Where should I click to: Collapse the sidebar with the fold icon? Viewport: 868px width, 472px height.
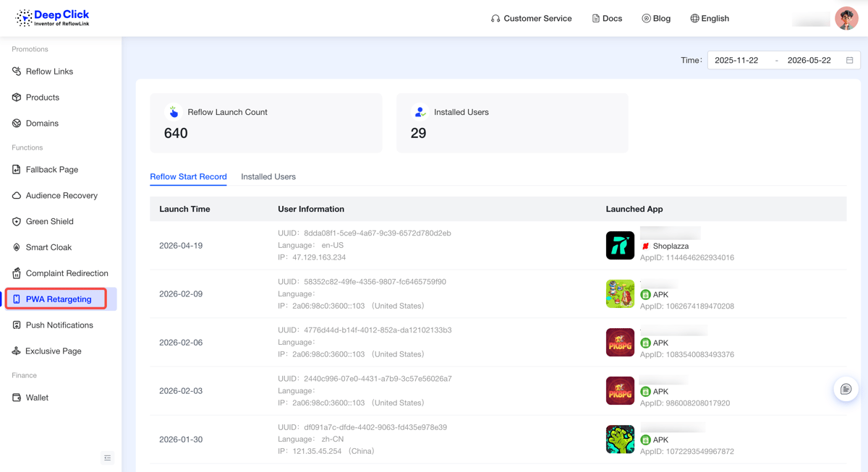click(x=108, y=458)
